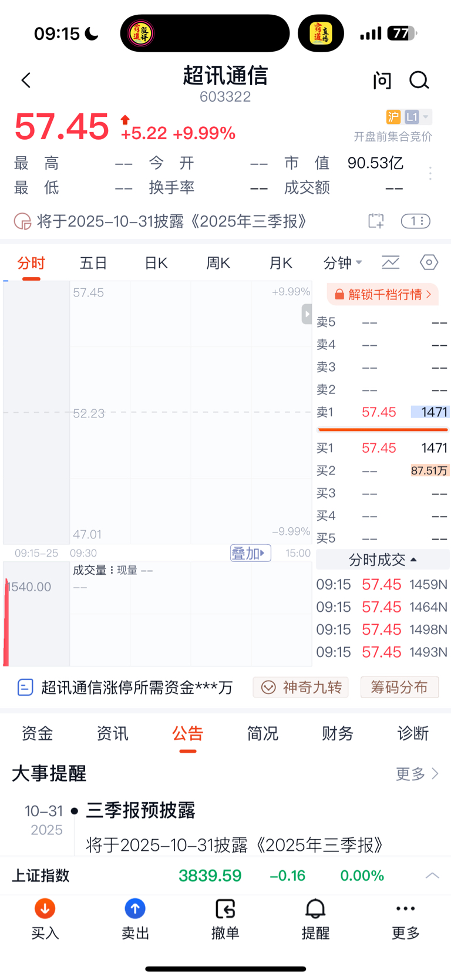Tap the search magnifier icon
The height and width of the screenshot is (980, 451).
point(419,80)
